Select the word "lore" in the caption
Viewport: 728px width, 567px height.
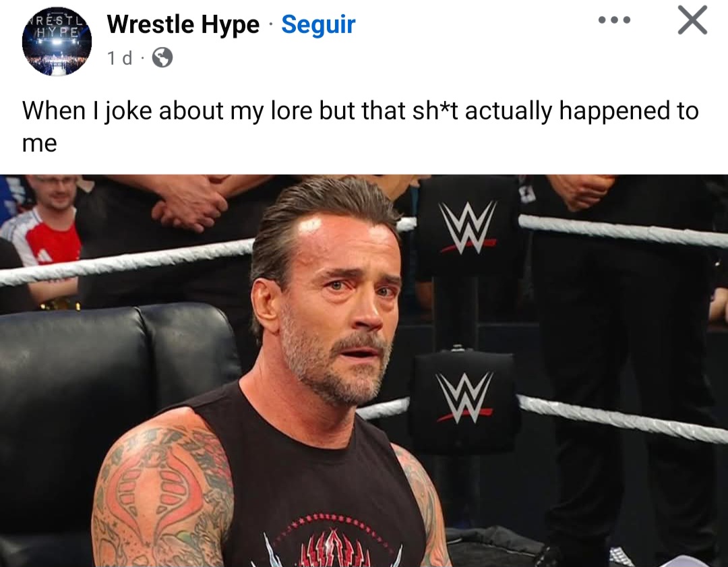pyautogui.click(x=291, y=111)
